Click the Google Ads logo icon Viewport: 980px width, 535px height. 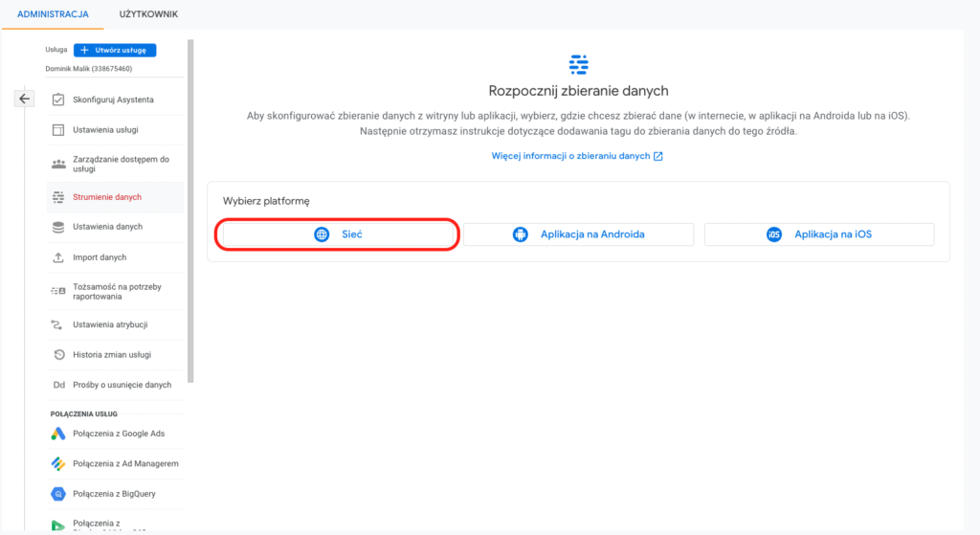point(57,434)
